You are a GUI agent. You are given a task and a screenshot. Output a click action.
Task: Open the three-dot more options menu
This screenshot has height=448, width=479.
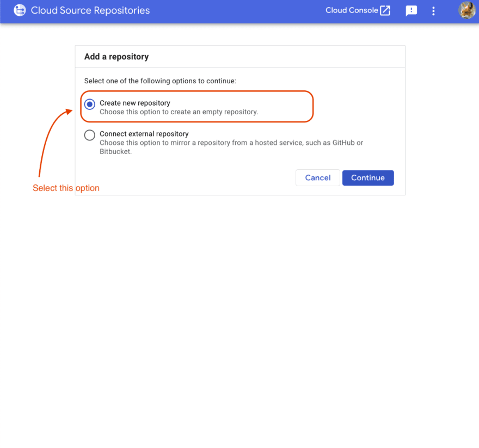pyautogui.click(x=433, y=11)
